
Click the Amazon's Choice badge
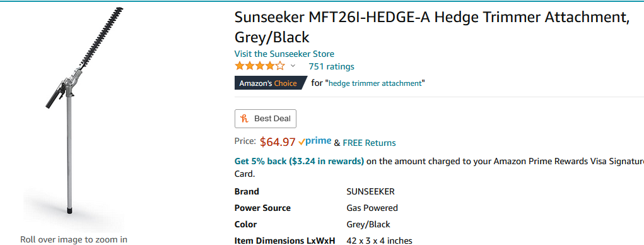[x=270, y=83]
